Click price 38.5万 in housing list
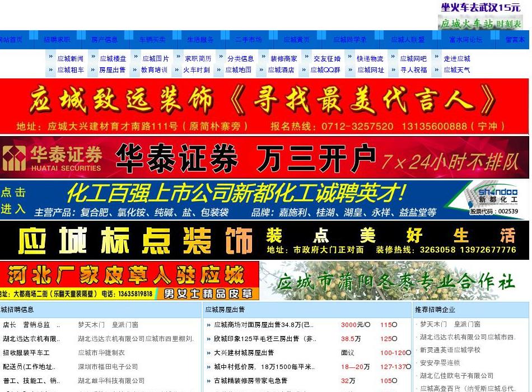 coord(351,339)
